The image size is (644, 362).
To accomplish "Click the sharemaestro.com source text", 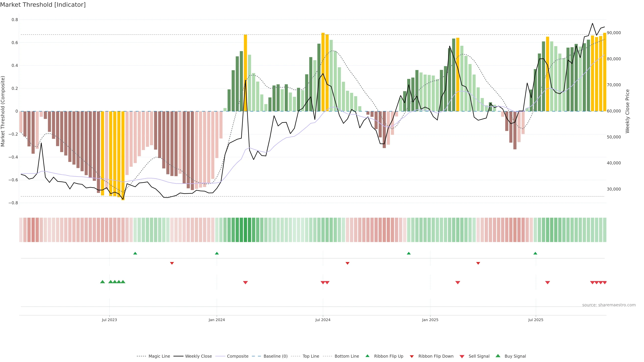I will click(x=609, y=305).
